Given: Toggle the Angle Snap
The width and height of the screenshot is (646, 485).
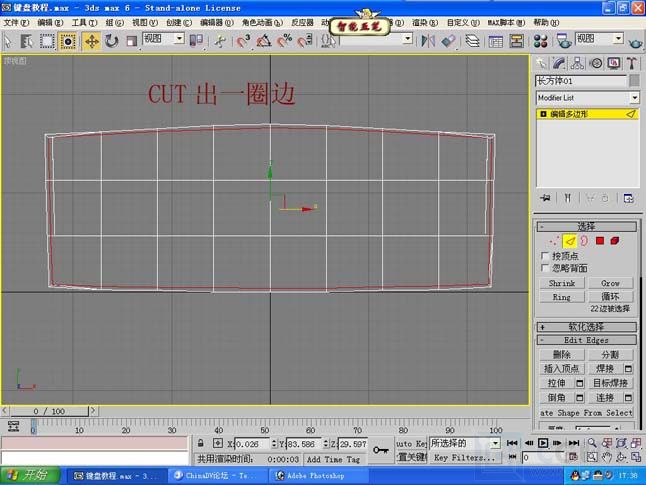Looking at the screenshot, I should coord(264,41).
